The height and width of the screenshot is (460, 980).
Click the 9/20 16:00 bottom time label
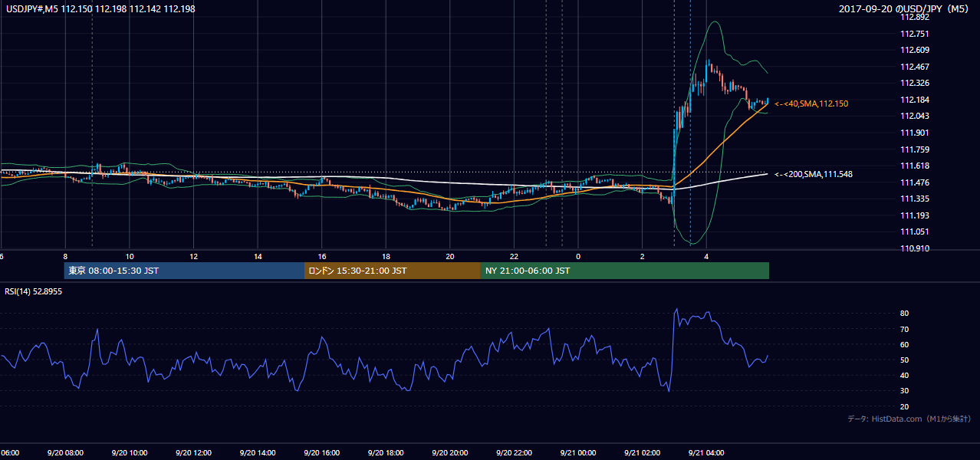tap(321, 453)
